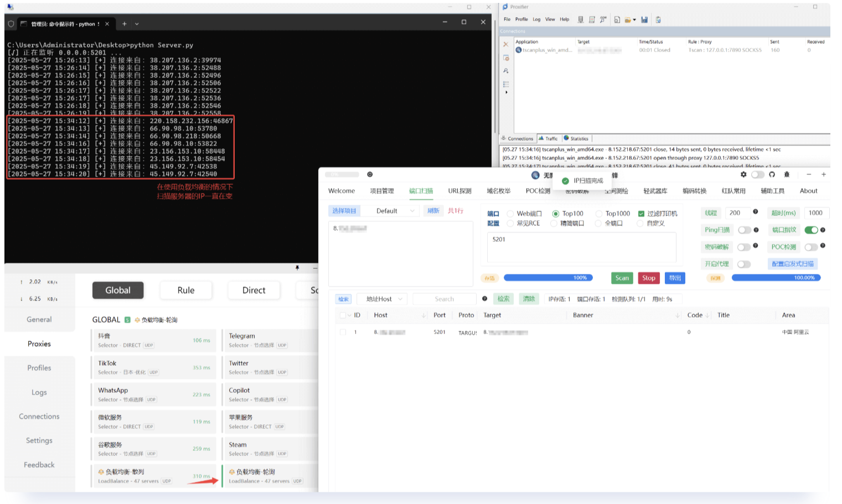The image size is (842, 504).
Task: Click the search-and-add icon in Proxifier sidebar
Action: [x=506, y=71]
